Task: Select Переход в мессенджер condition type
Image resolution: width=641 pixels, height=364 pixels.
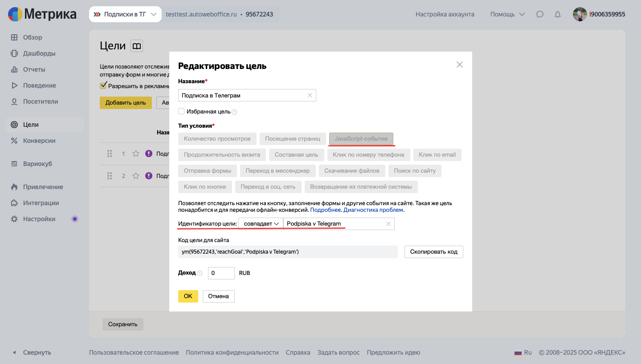Action: pyautogui.click(x=278, y=171)
